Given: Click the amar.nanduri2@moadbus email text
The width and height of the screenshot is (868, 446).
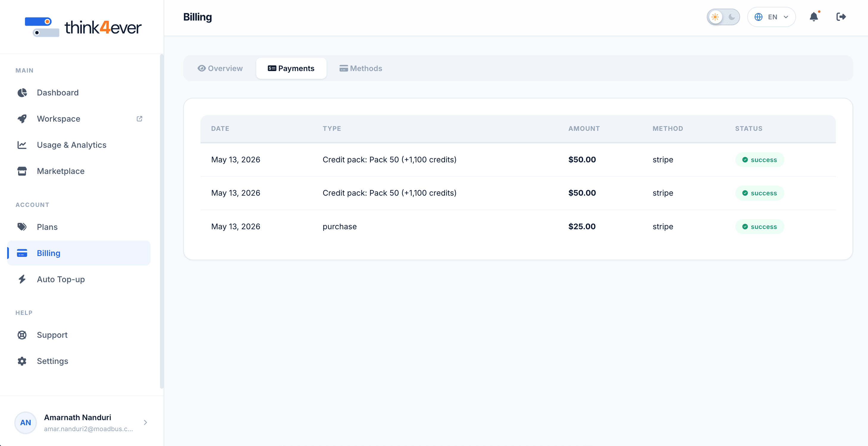Looking at the screenshot, I should pos(88,429).
